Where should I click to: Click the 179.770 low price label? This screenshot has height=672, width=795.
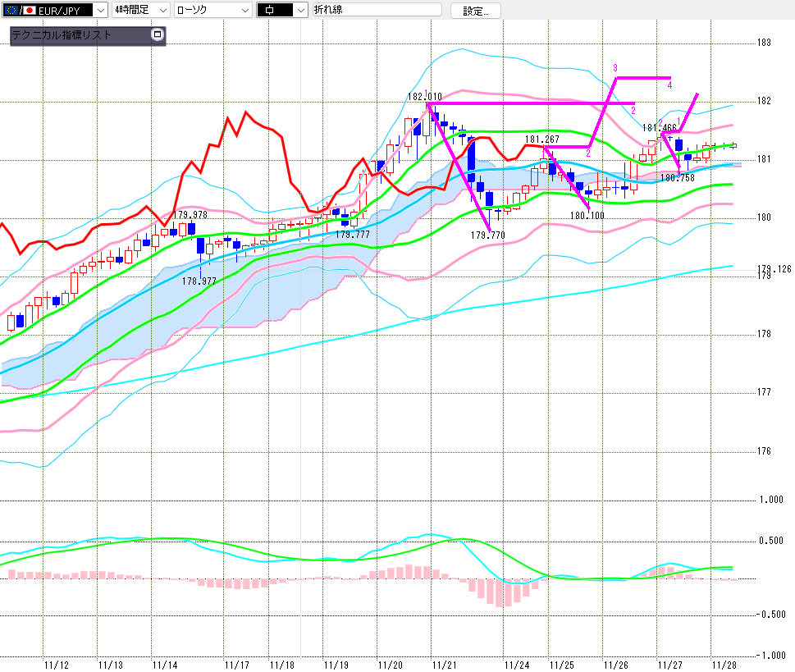point(487,235)
